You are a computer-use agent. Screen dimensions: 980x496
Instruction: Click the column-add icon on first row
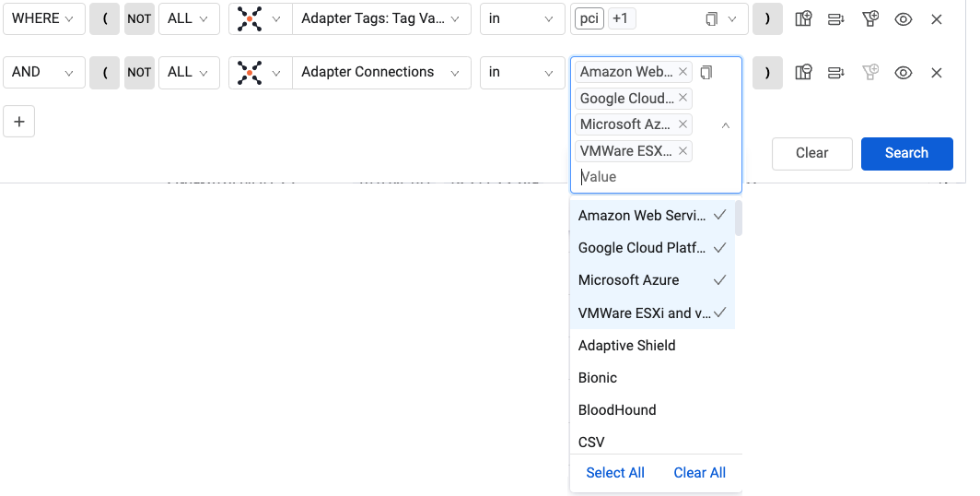point(803,18)
